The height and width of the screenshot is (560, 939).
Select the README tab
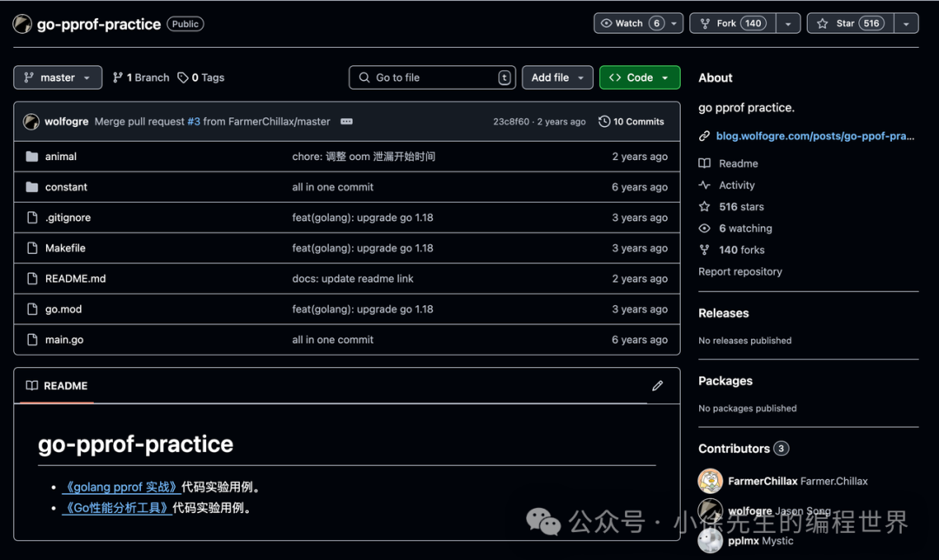[x=57, y=386]
